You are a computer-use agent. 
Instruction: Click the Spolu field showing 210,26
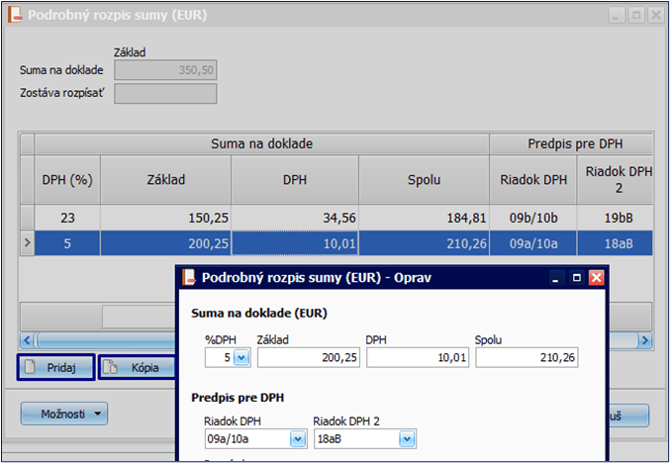point(526,357)
